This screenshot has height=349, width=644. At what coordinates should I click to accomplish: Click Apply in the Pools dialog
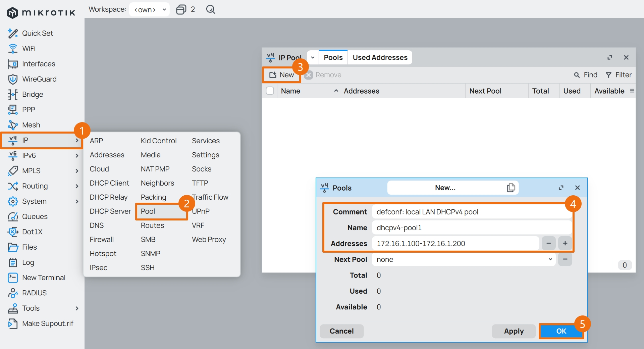point(514,331)
